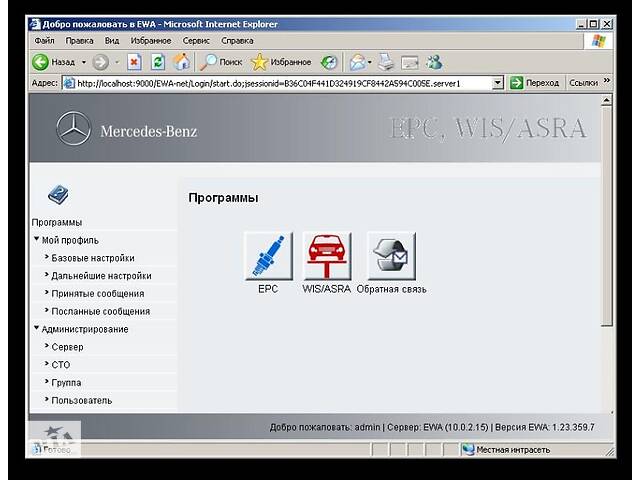Click the page vertical scrollbar thumb

607,216
